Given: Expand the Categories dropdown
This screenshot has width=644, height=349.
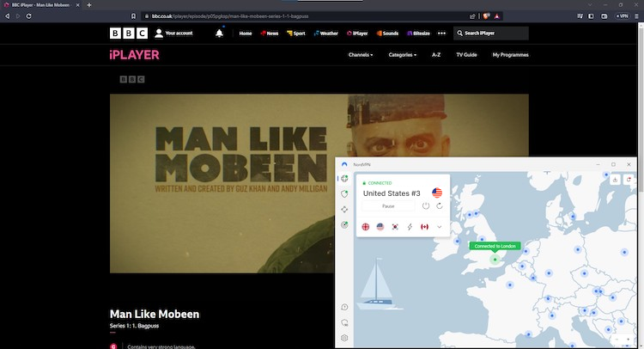Looking at the screenshot, I should [x=403, y=55].
